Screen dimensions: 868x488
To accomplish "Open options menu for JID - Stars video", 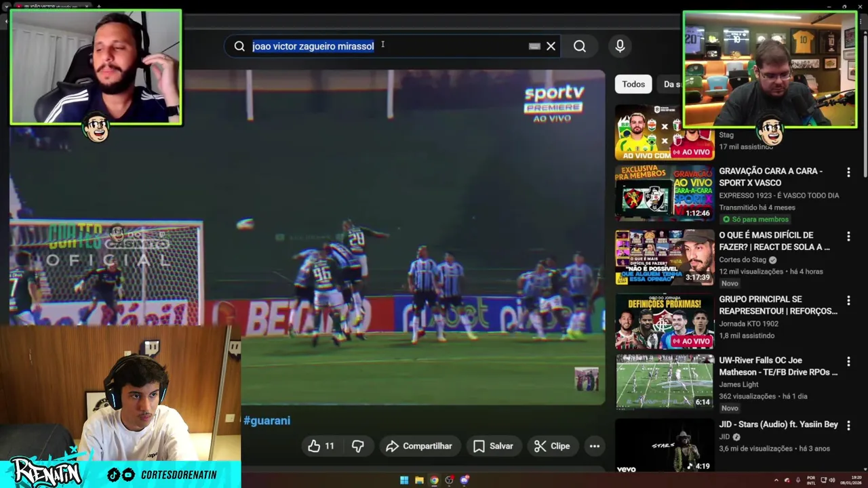I will (848, 426).
